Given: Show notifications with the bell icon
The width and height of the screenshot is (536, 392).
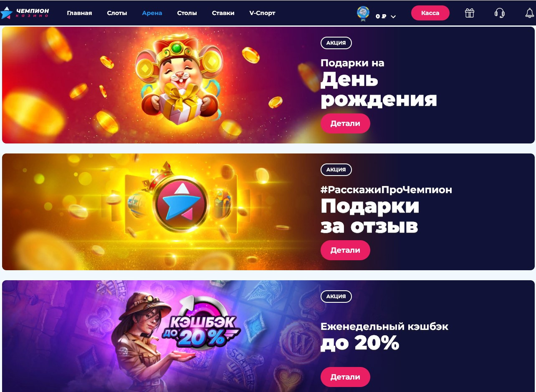Looking at the screenshot, I should coord(529,13).
